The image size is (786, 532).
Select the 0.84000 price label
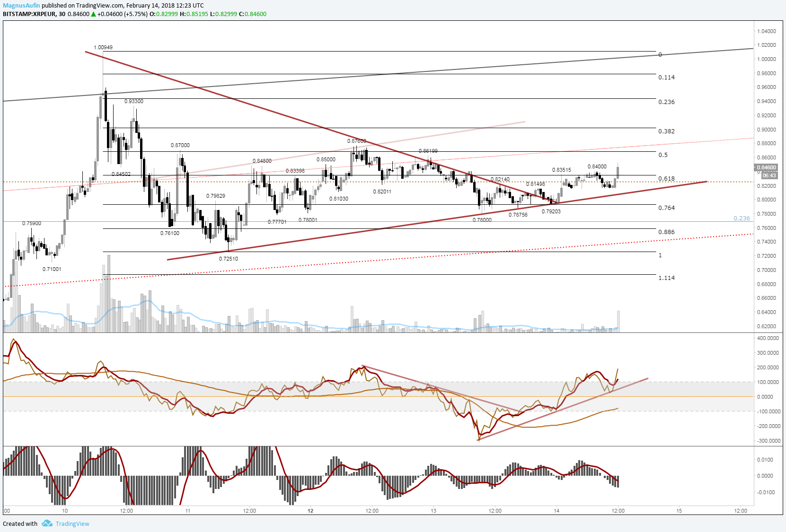(597, 166)
